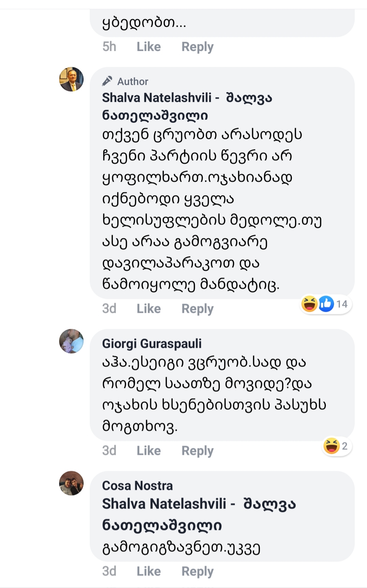The width and height of the screenshot is (367, 588).
Task: Open Giorgi Guraspauli's name link
Action: (x=152, y=343)
